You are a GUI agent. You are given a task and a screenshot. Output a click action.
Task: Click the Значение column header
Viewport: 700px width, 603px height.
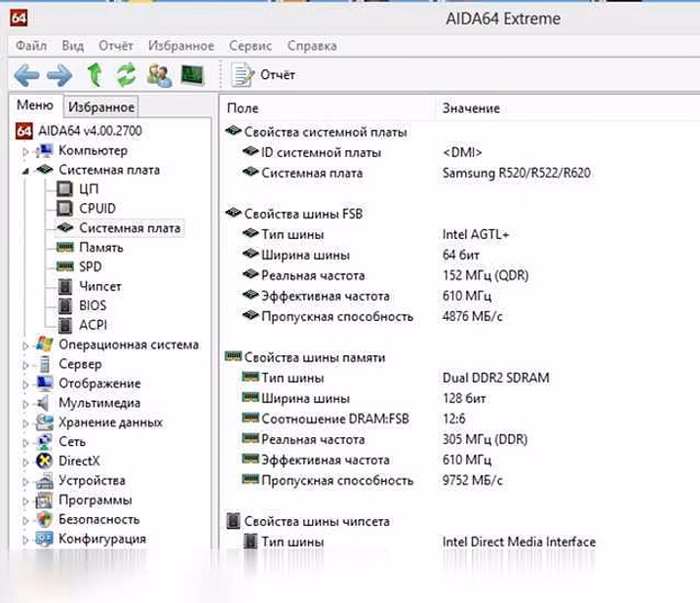tap(471, 108)
